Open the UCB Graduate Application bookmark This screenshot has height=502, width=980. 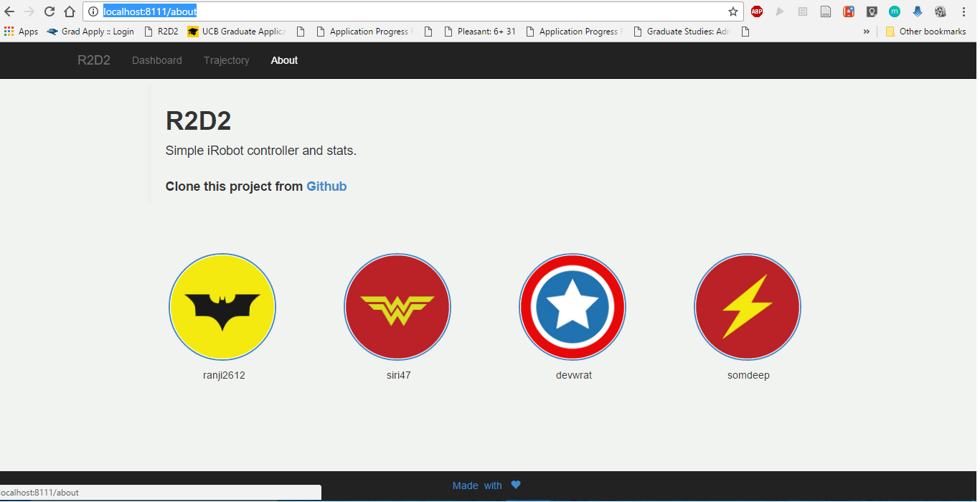coord(237,32)
